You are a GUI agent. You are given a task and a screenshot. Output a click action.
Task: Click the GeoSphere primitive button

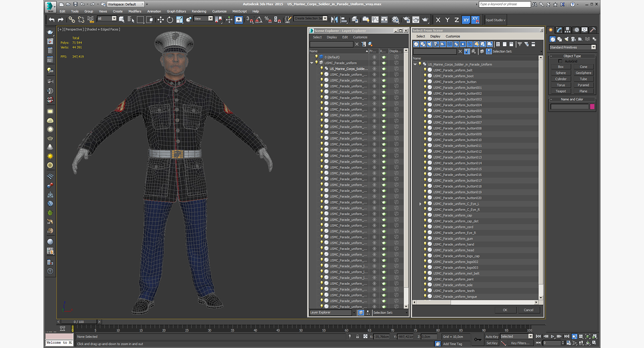point(584,73)
